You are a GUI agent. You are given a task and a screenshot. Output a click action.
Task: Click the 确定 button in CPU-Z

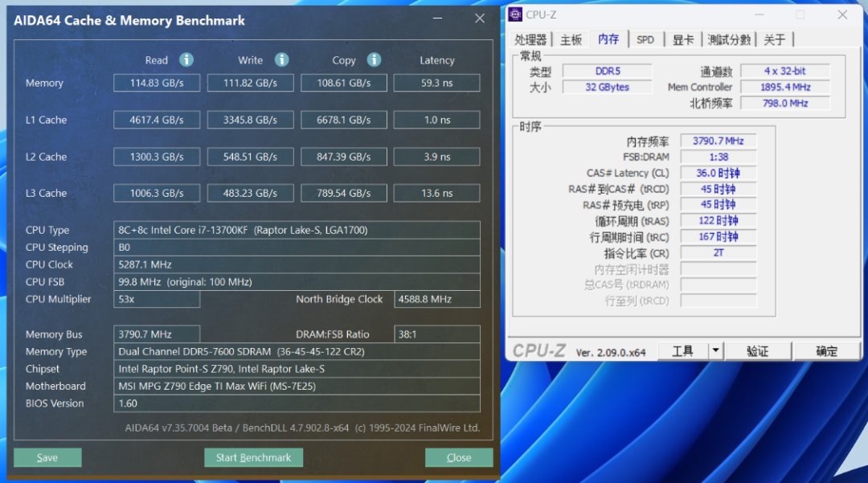click(x=826, y=350)
